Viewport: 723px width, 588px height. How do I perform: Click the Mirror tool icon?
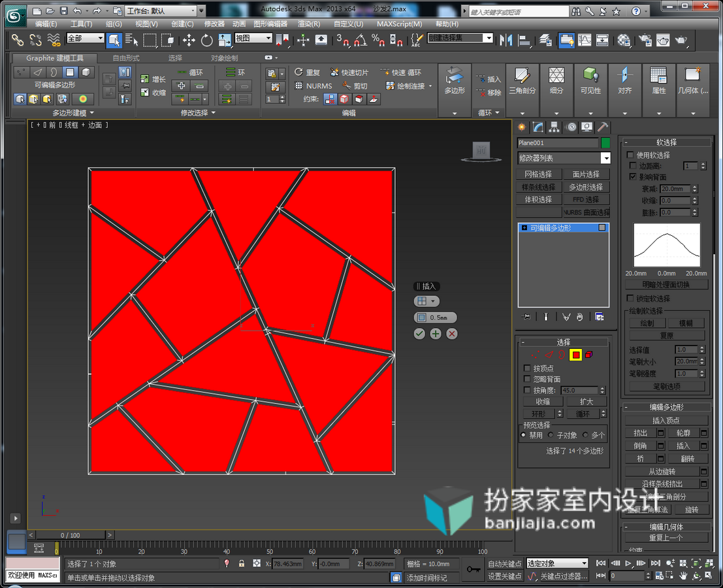[x=506, y=40]
